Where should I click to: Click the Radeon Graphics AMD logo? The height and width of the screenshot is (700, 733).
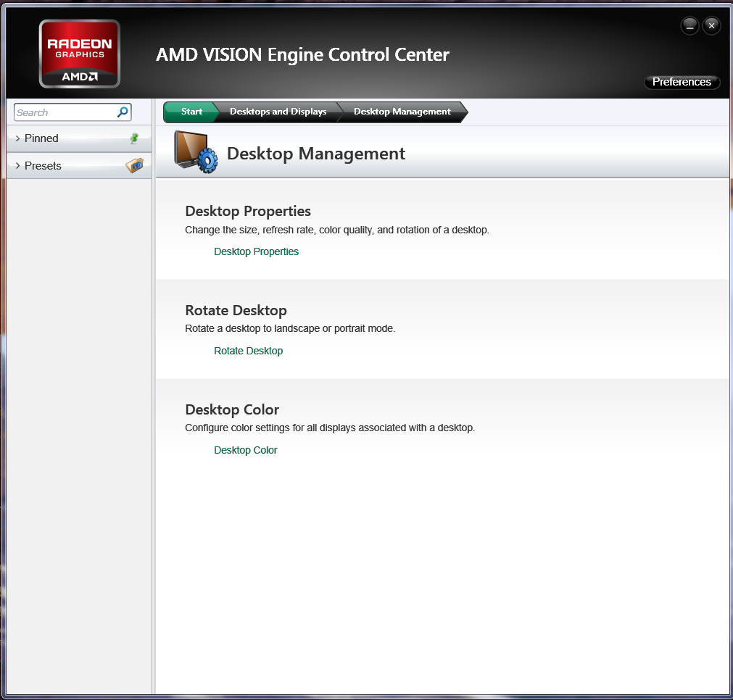tap(80, 54)
